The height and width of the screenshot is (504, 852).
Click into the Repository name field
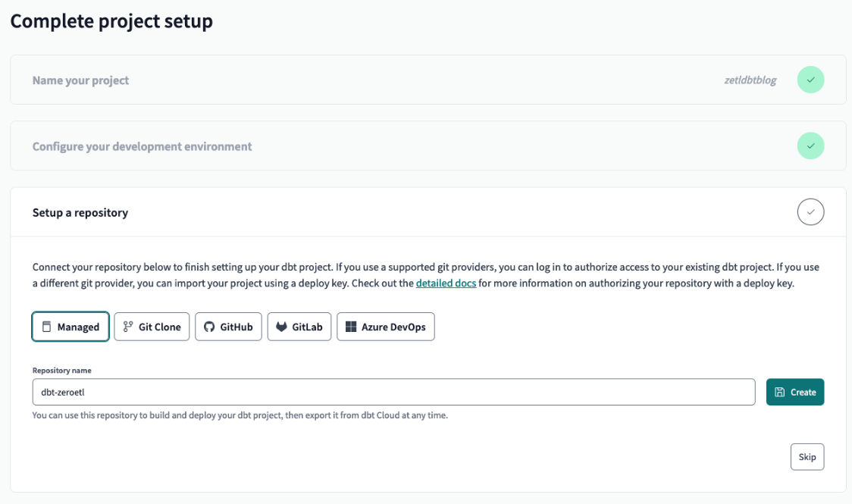click(393, 392)
